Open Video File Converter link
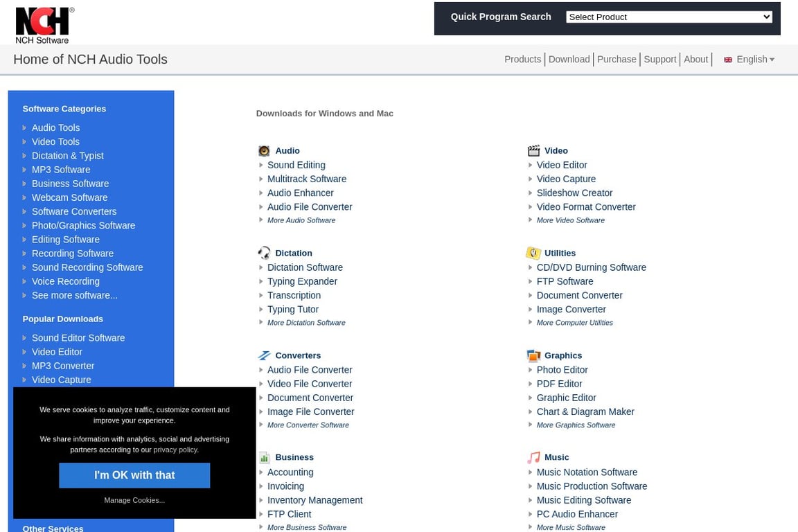 (x=310, y=384)
